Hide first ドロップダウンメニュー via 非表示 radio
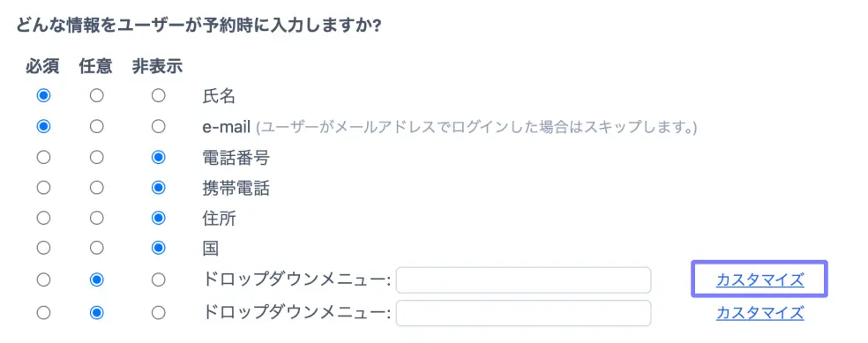This screenshot has height=343, width=868. pos(158,280)
